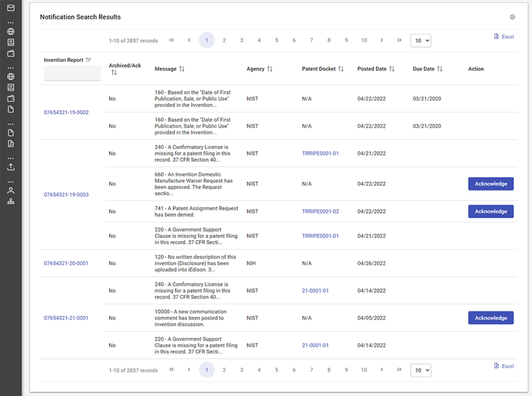Select the person profile icon in the sidebar

click(x=11, y=190)
